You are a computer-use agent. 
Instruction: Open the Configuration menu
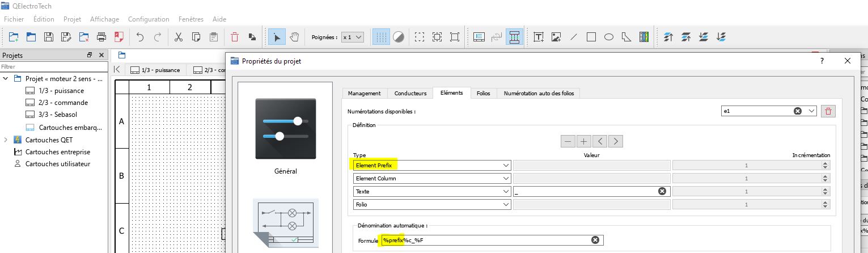[x=149, y=19]
